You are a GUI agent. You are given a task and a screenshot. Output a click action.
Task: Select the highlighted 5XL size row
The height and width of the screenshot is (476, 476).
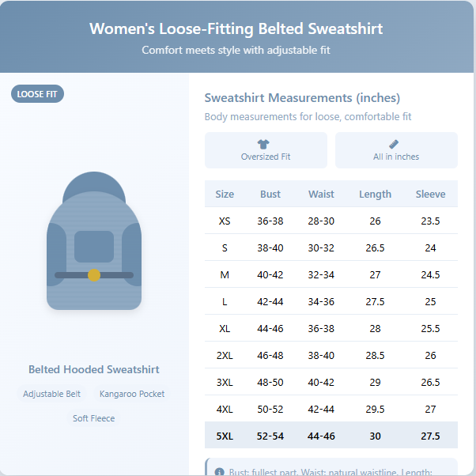(331, 436)
